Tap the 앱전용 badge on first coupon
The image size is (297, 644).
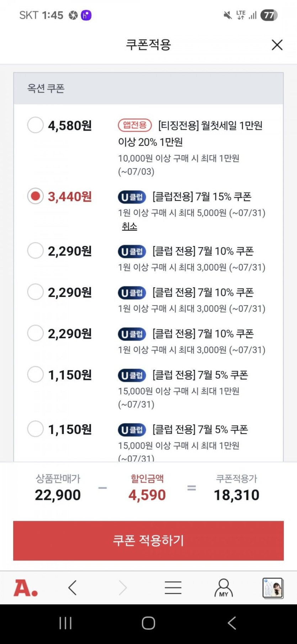(135, 125)
